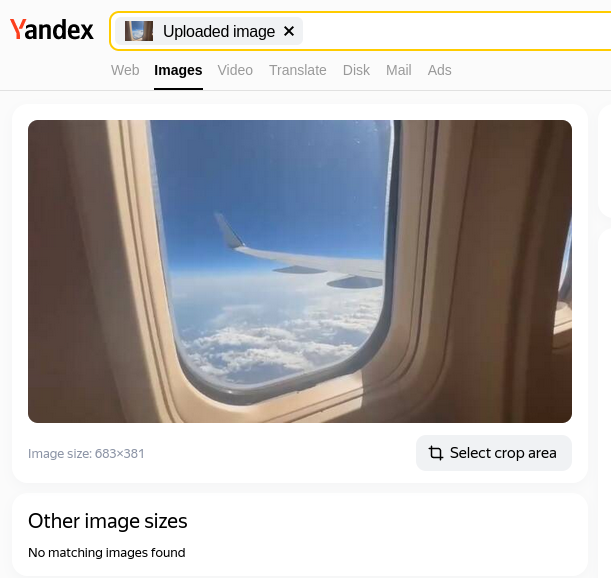
Task: Click the Uploaded image chip label
Action: tap(219, 31)
